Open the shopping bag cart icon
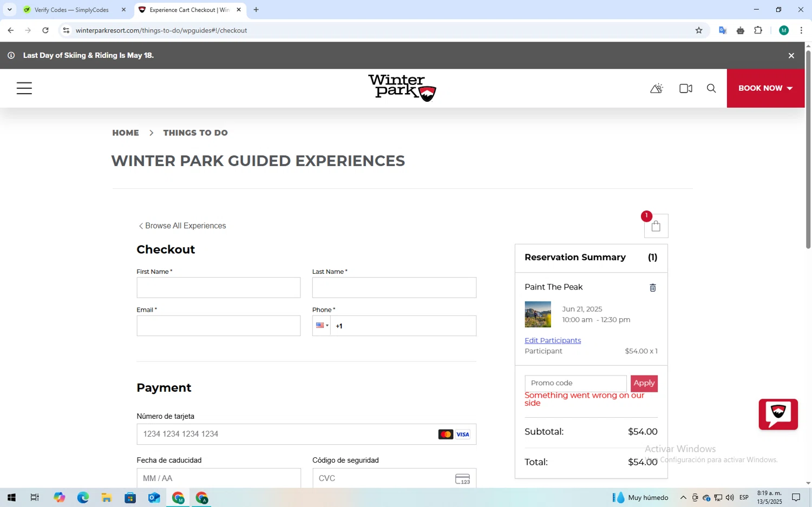The width and height of the screenshot is (812, 507). [656, 226]
